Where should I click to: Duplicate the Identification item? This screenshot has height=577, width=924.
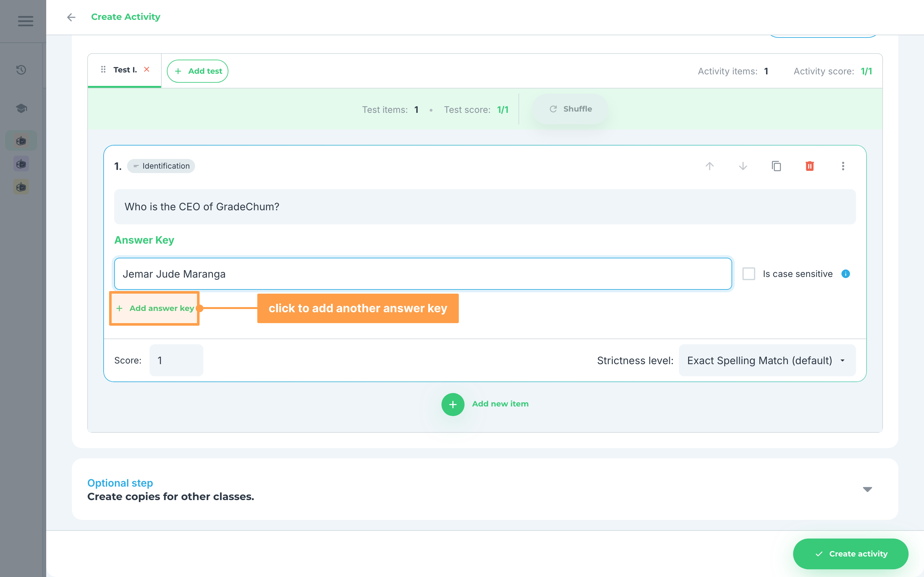point(776,166)
